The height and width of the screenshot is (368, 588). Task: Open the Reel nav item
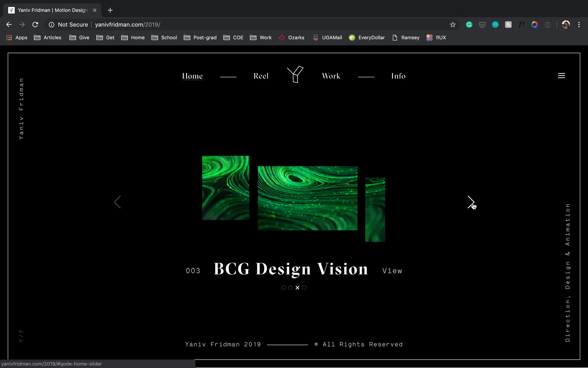click(x=261, y=76)
